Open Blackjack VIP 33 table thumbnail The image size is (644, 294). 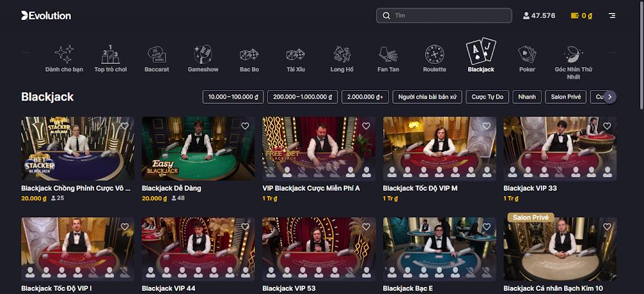pyautogui.click(x=560, y=148)
